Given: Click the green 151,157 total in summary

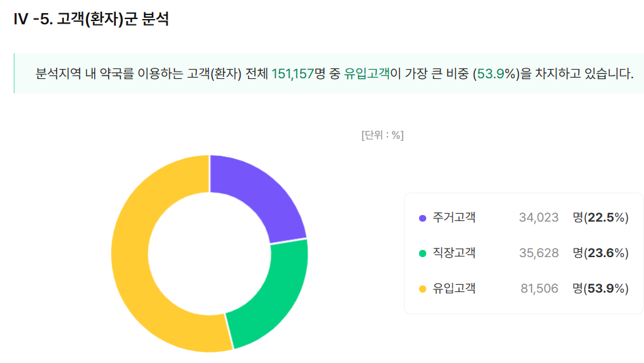Looking at the screenshot, I should (x=293, y=74).
